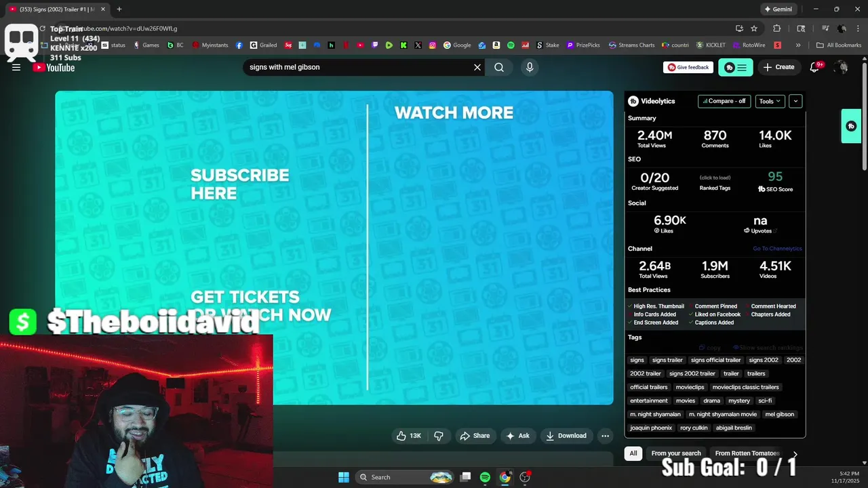
Task: Open the TubeBuddy Give feedback button
Action: (688, 67)
